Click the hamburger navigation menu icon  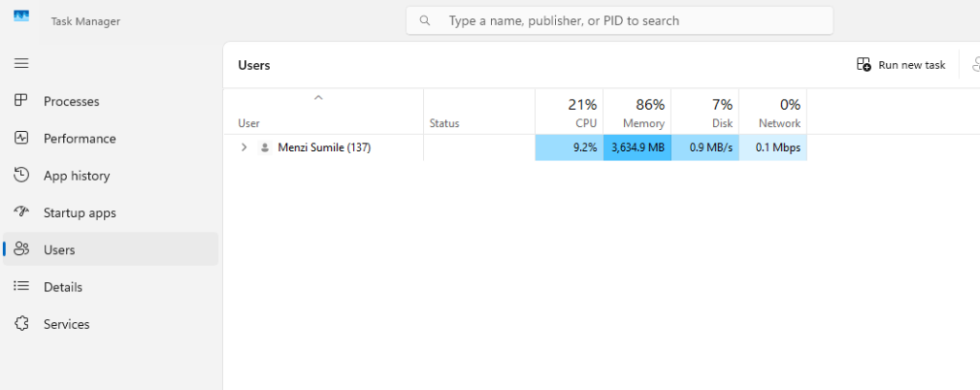21,63
